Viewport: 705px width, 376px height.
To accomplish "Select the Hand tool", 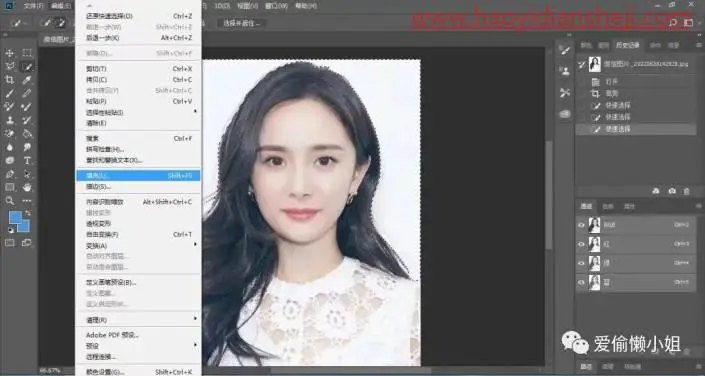I will pyautogui.click(x=27, y=187).
